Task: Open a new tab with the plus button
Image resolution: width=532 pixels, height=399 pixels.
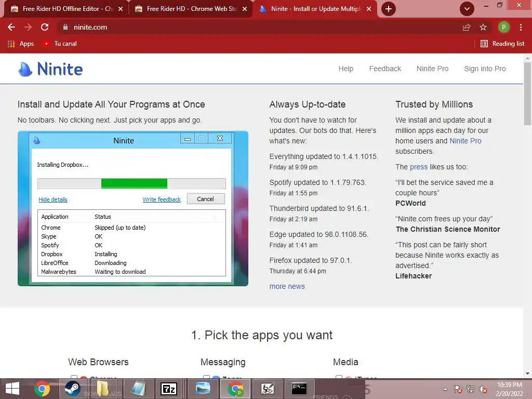Action: pos(389,9)
